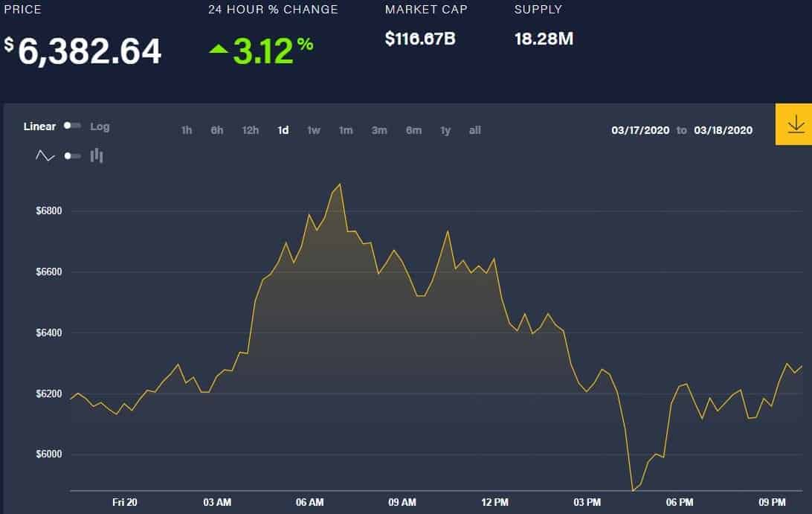This screenshot has width=812, height=514.
Task: Show the all-time range
Action: point(475,131)
